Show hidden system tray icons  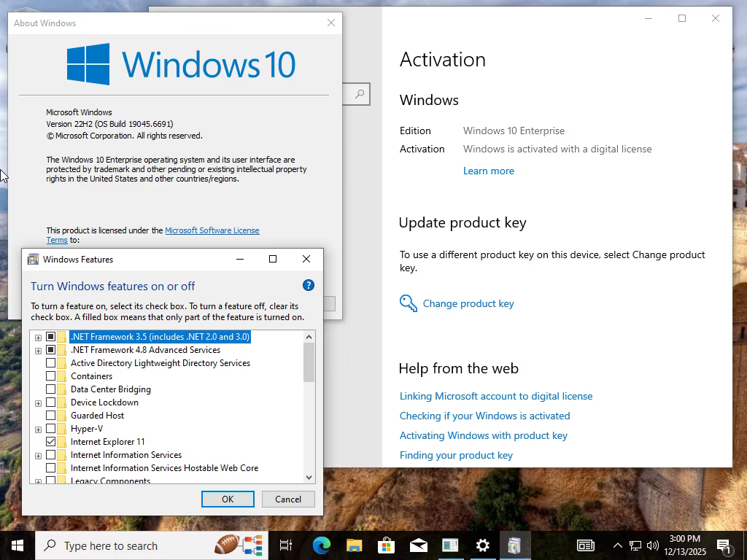(x=617, y=545)
